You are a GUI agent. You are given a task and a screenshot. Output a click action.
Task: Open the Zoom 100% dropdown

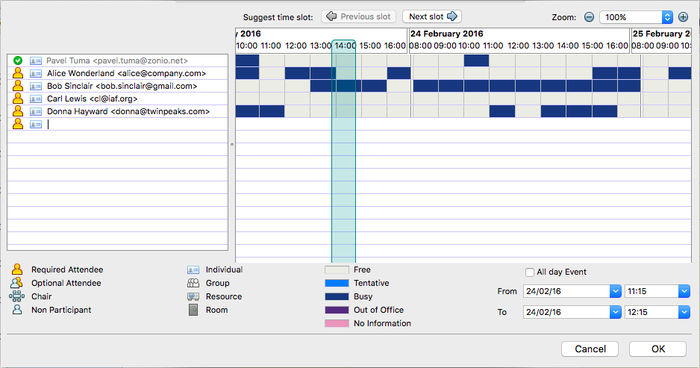pos(667,17)
